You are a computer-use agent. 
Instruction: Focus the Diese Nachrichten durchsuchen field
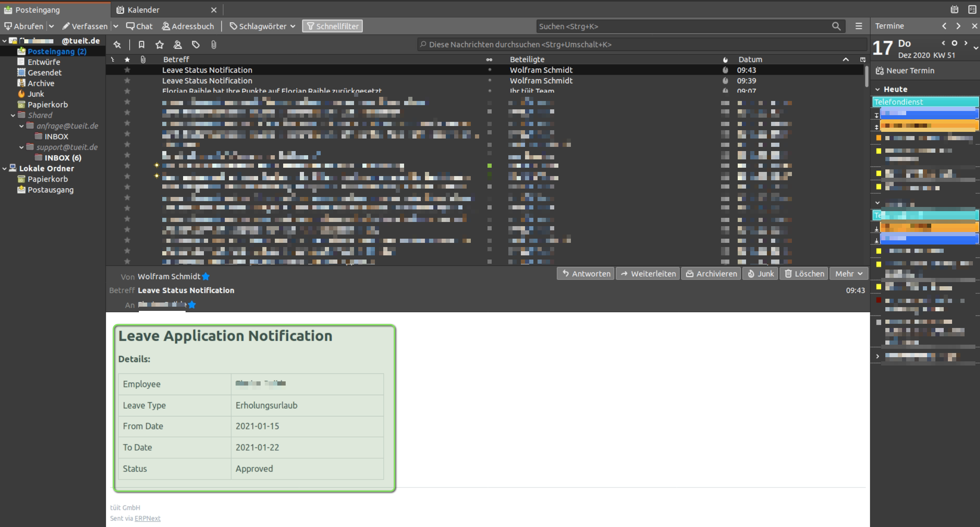(x=641, y=45)
